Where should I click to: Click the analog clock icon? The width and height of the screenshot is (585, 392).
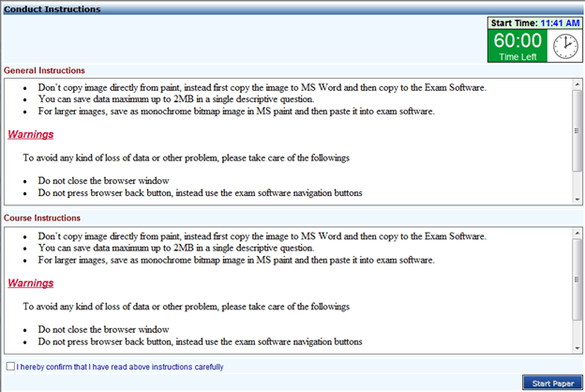[565, 45]
